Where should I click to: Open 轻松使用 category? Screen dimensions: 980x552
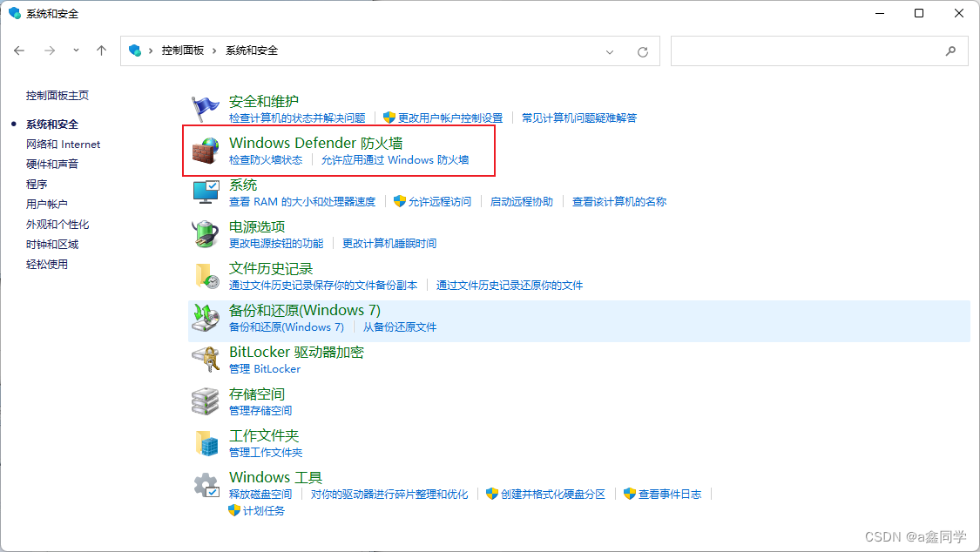coord(47,264)
